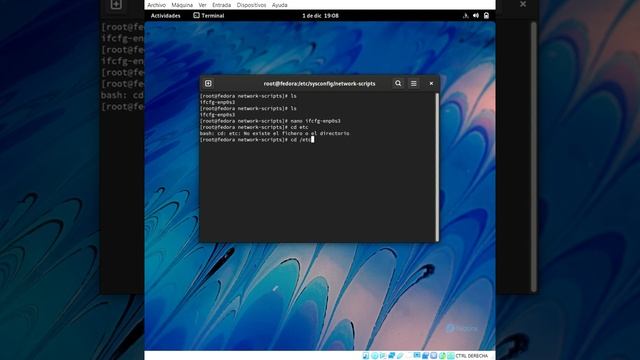This screenshot has width=640, height=360.
Task: Click the optical disc indicator in VirtualBox status bar
Action: (374, 356)
